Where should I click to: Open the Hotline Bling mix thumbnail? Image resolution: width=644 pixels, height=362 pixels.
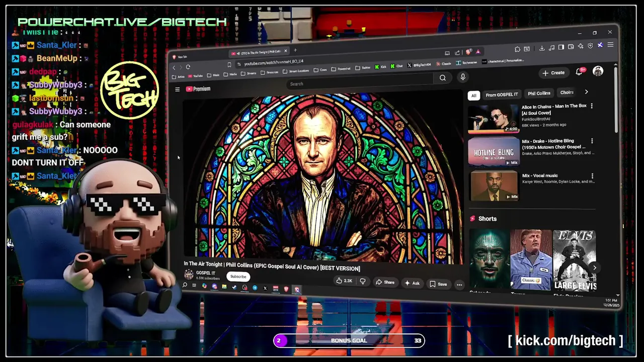pos(493,152)
